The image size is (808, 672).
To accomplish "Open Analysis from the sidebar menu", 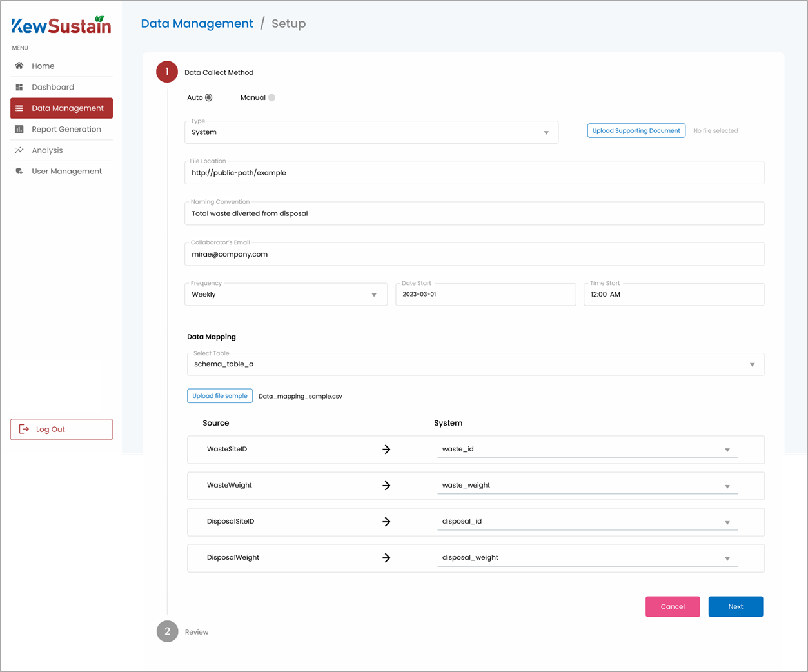I will point(61,150).
